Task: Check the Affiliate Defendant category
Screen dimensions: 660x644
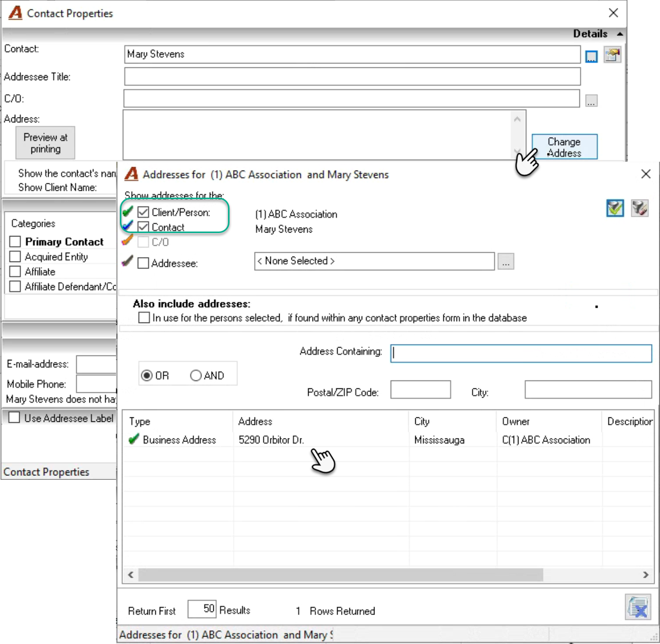Action: point(15,286)
